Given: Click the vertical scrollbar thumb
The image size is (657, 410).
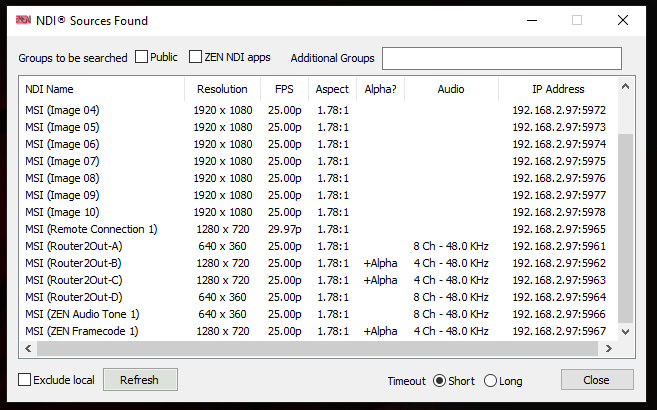Looking at the screenshot, I should tap(626, 229).
